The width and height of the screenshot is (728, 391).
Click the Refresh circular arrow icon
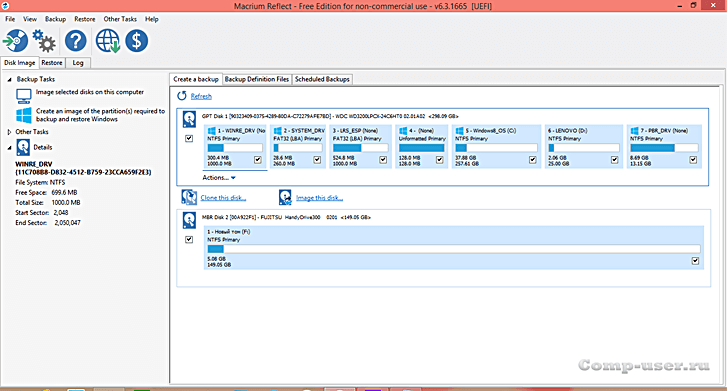click(x=182, y=96)
